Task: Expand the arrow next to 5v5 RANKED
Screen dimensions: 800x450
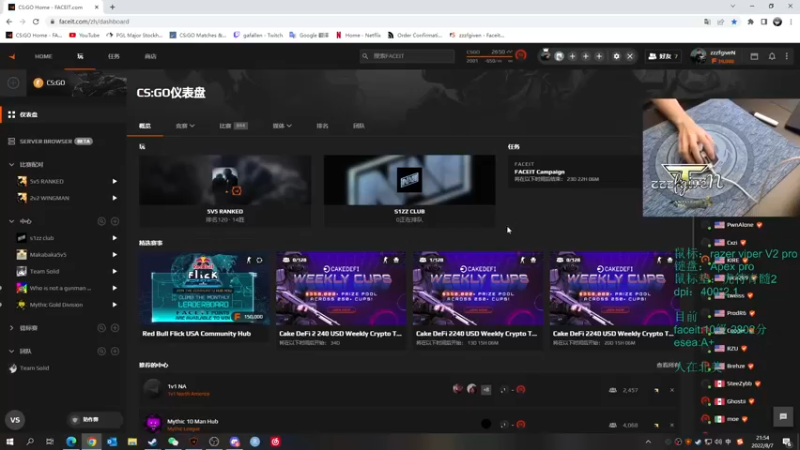Action: pos(114,181)
